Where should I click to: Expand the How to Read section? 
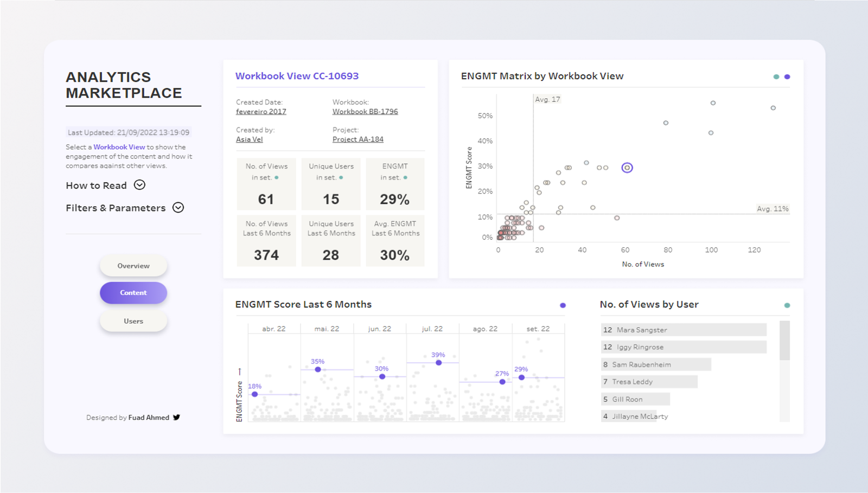[139, 185]
